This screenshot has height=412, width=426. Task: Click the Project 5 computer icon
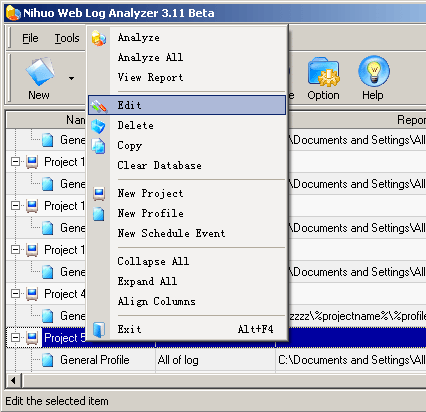(x=32, y=338)
